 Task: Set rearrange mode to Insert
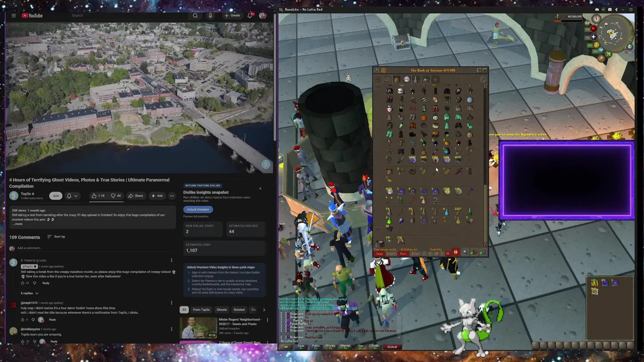(391, 254)
